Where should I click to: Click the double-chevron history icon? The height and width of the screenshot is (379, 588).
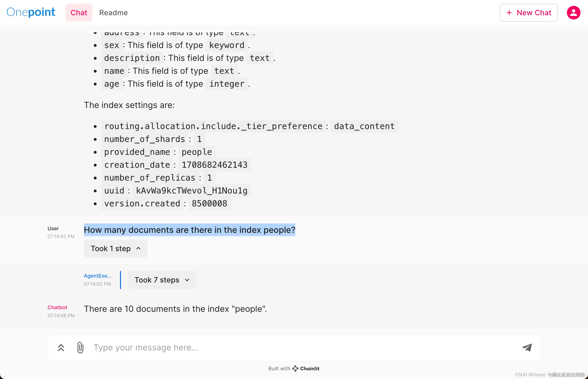61,348
